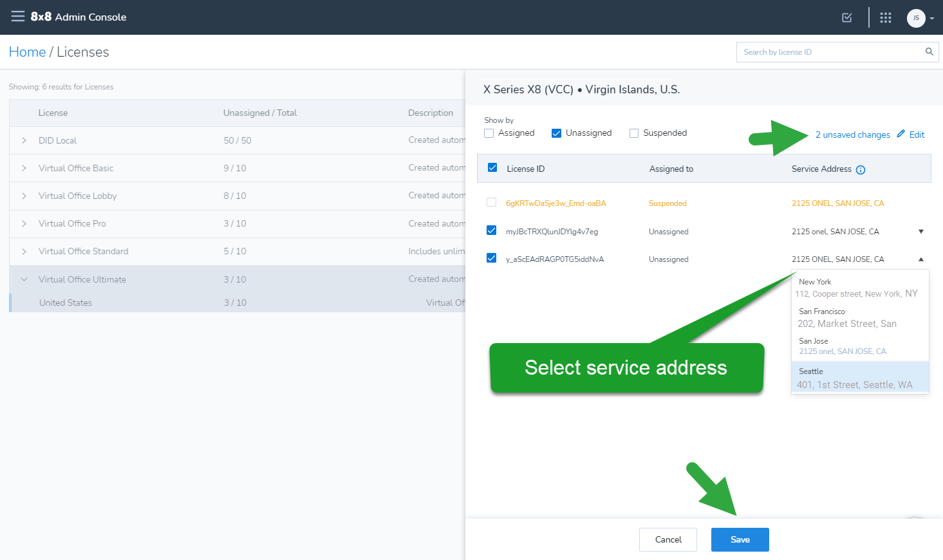Viewport: 943px width, 560px height.
Task: Click the search magnifier icon
Action: click(x=929, y=51)
